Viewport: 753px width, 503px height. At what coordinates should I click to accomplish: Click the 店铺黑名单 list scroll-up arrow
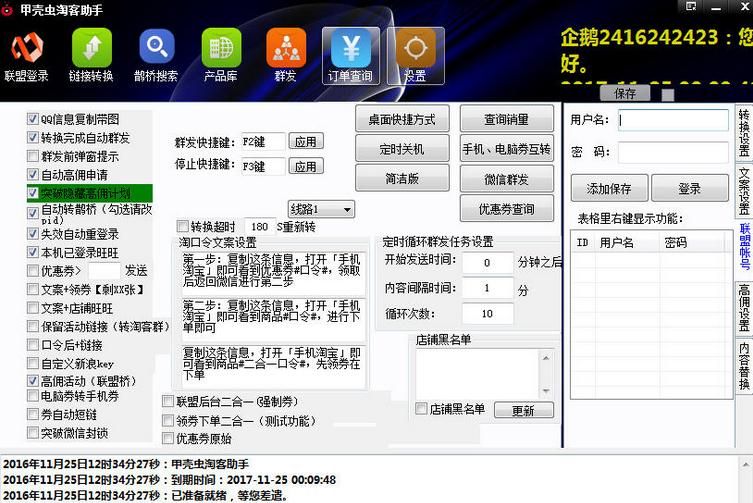click(546, 358)
